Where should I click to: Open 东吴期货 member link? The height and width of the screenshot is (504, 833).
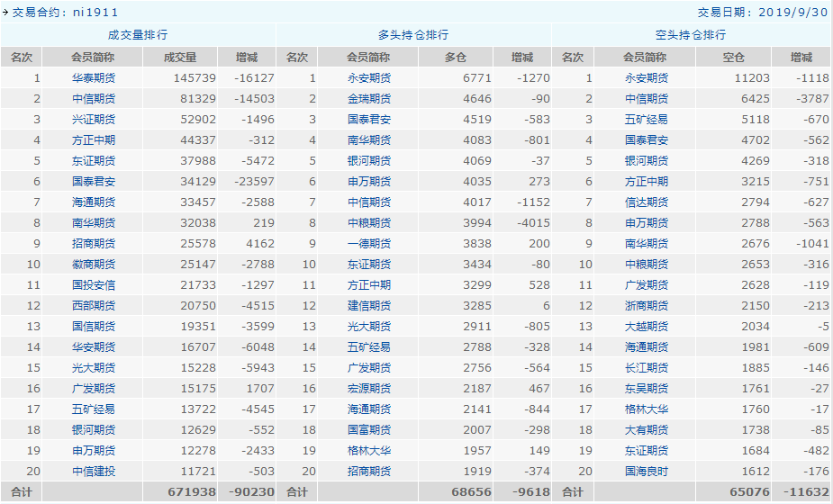[x=646, y=389]
